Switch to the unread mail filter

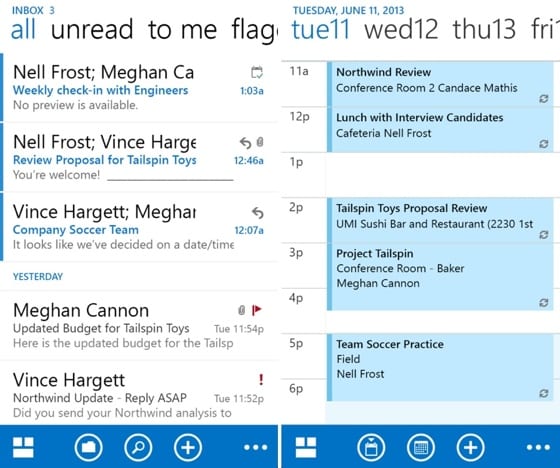[92, 29]
